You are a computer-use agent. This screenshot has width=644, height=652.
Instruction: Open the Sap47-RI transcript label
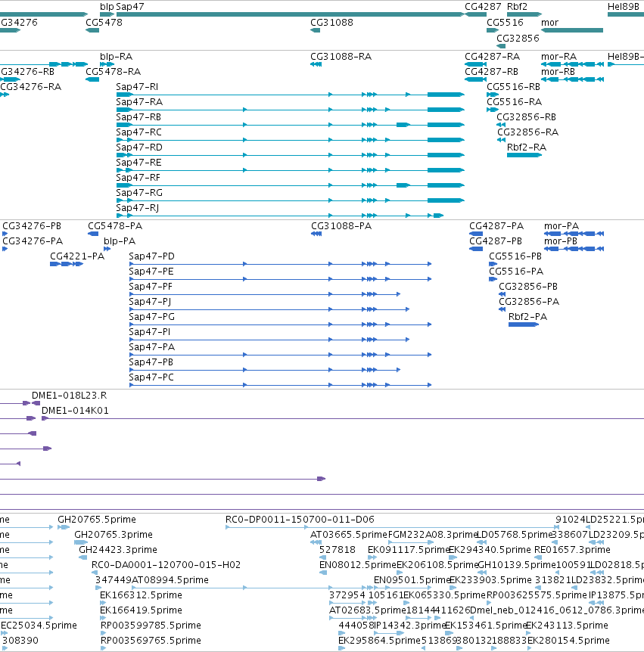pos(137,87)
